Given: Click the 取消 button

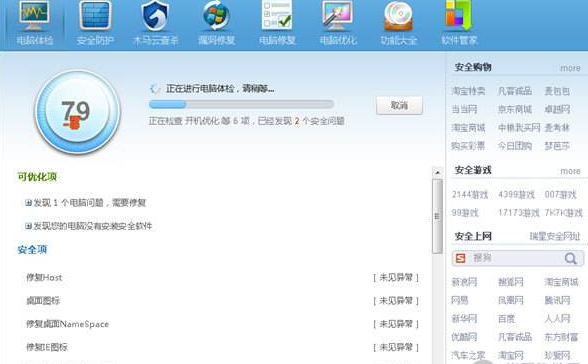Looking at the screenshot, I should [x=399, y=105].
